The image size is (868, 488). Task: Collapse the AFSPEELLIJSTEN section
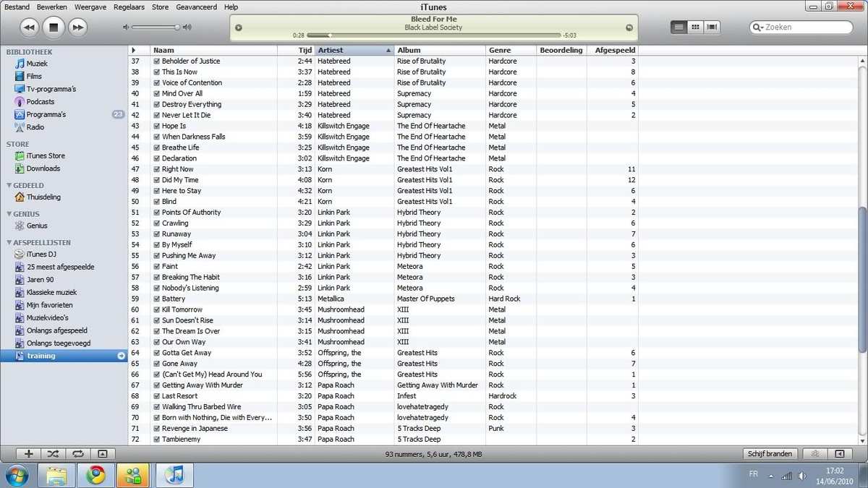[x=9, y=243]
